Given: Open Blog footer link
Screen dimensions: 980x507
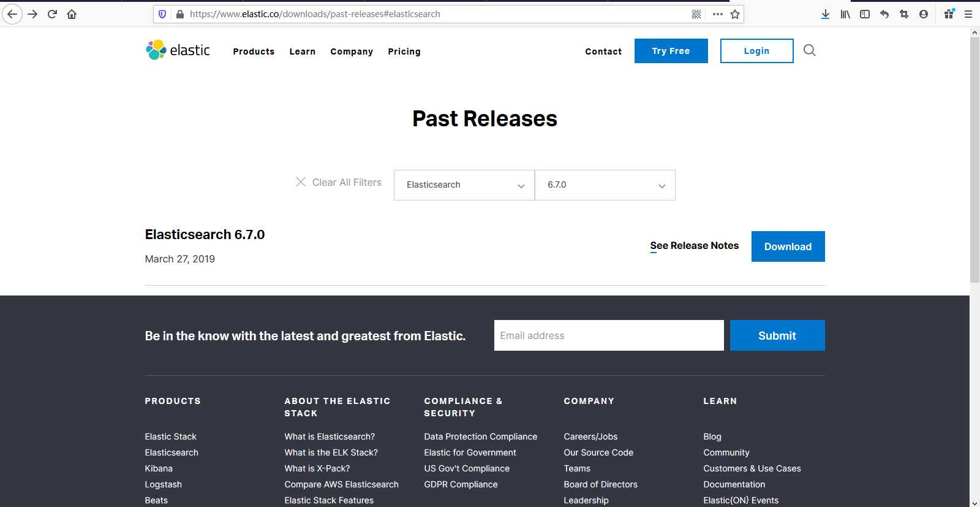Looking at the screenshot, I should click(712, 436).
